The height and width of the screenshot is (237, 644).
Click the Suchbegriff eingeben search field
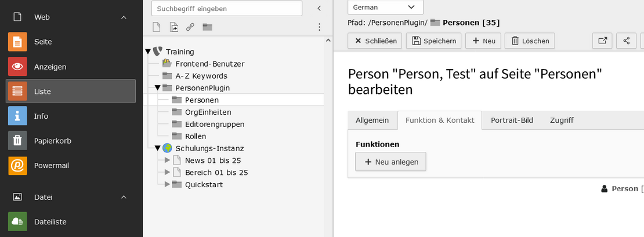coord(226,9)
